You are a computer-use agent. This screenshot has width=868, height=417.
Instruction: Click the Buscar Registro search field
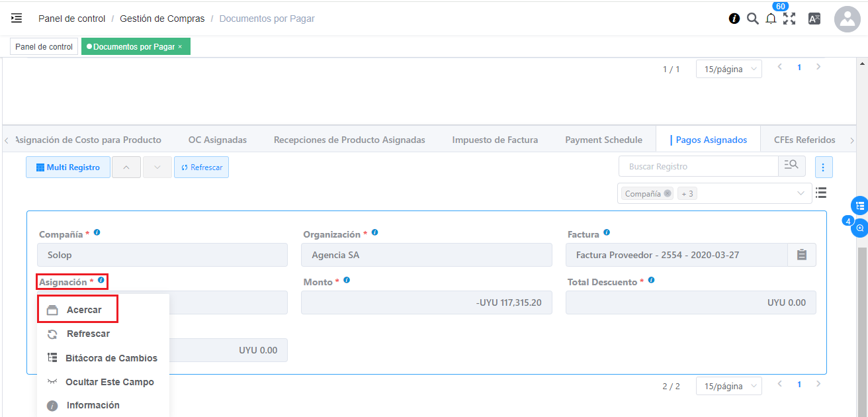[698, 167]
